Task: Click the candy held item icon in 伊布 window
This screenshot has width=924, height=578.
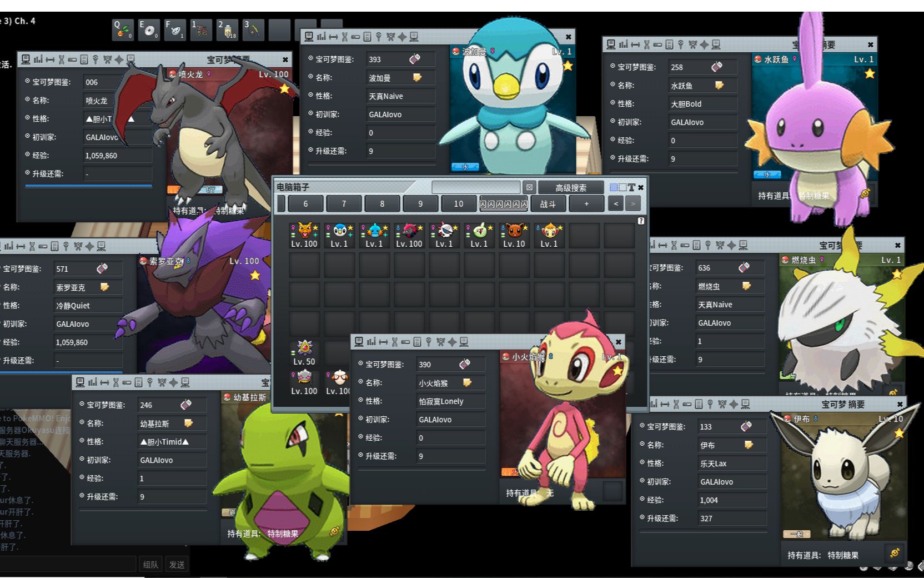Action: 895,552
